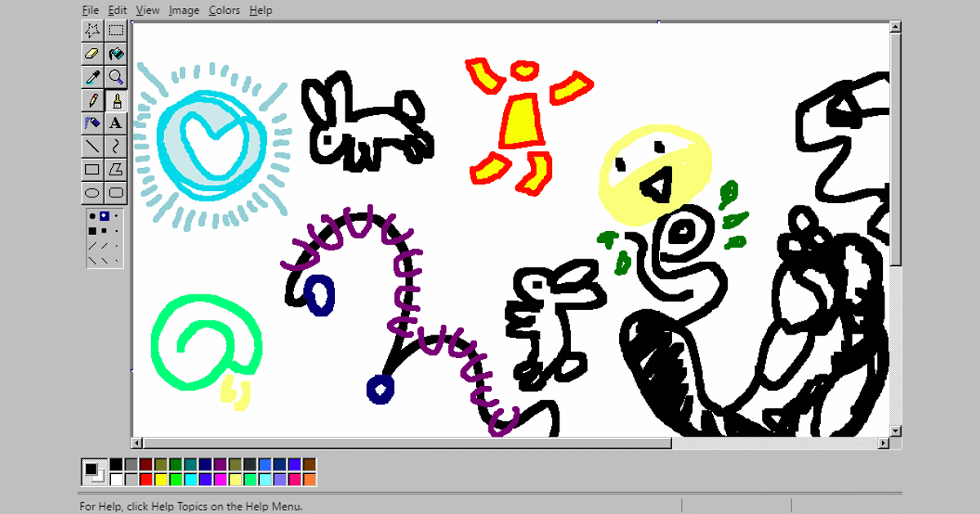
Task: Activate the Pick Color eyedropper tool
Action: 92,78
